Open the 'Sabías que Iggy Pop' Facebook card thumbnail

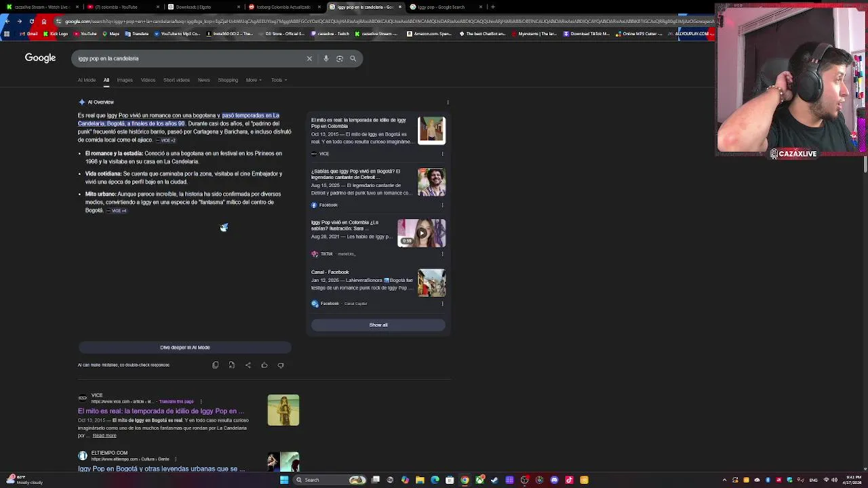coord(431,182)
